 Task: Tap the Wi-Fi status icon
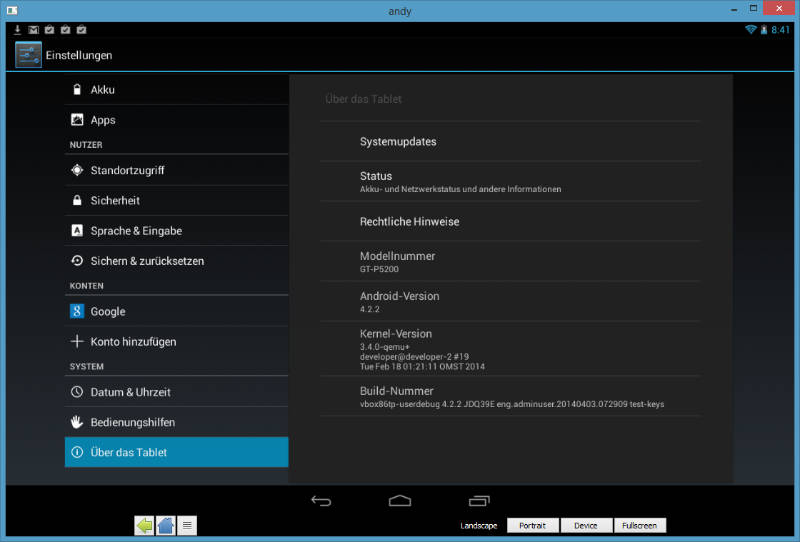[x=750, y=30]
